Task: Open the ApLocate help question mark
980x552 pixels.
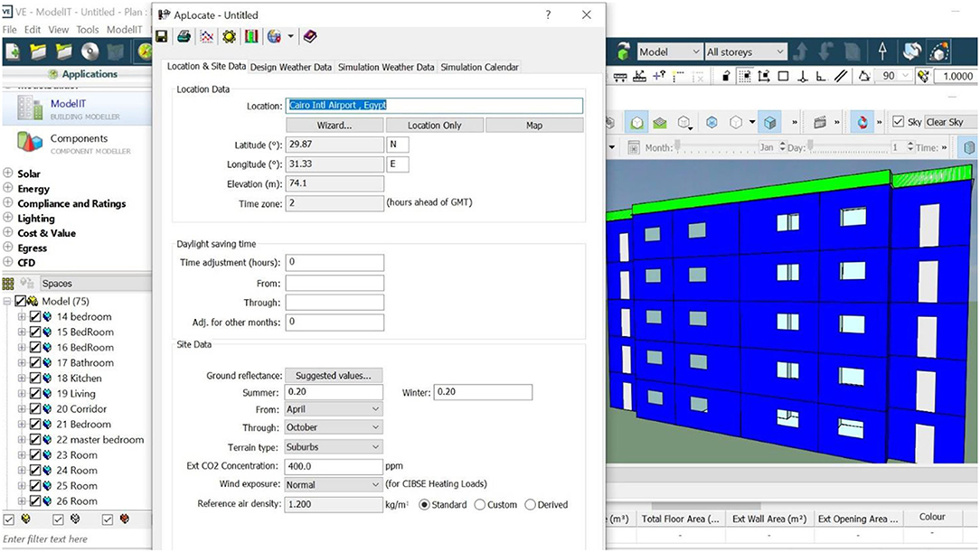Action: coord(548,14)
